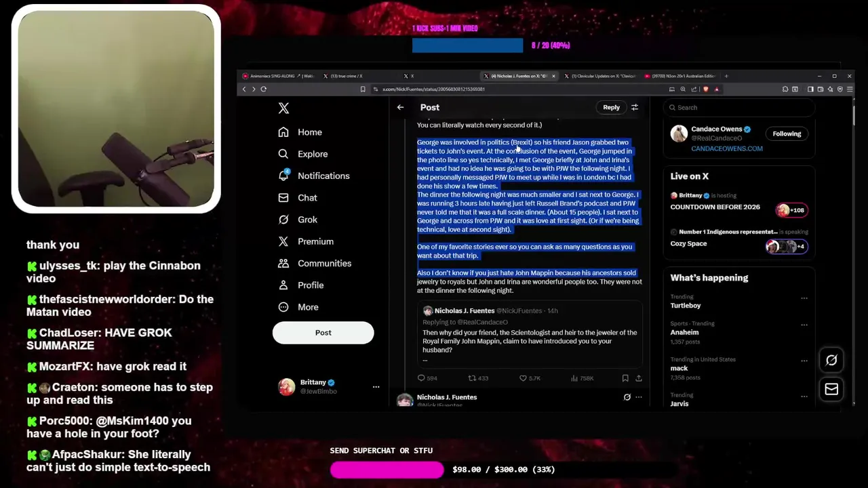Open the mack trending topic
Screen dimensions: 868x488
tap(679, 368)
